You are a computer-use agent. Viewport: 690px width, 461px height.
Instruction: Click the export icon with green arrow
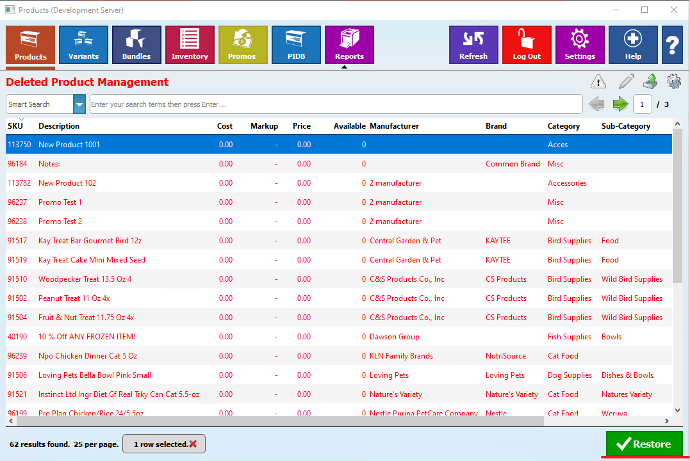pyautogui.click(x=650, y=82)
